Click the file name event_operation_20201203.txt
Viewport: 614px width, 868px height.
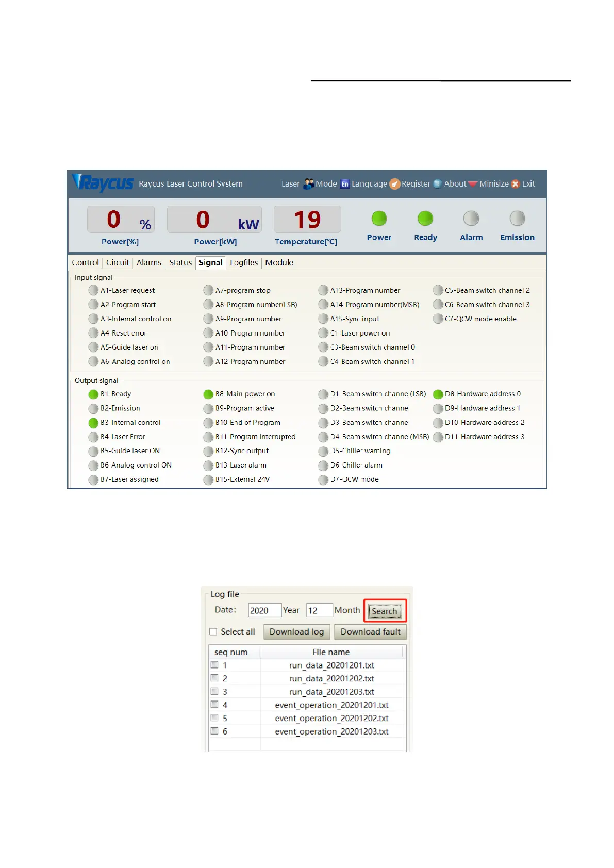[331, 731]
